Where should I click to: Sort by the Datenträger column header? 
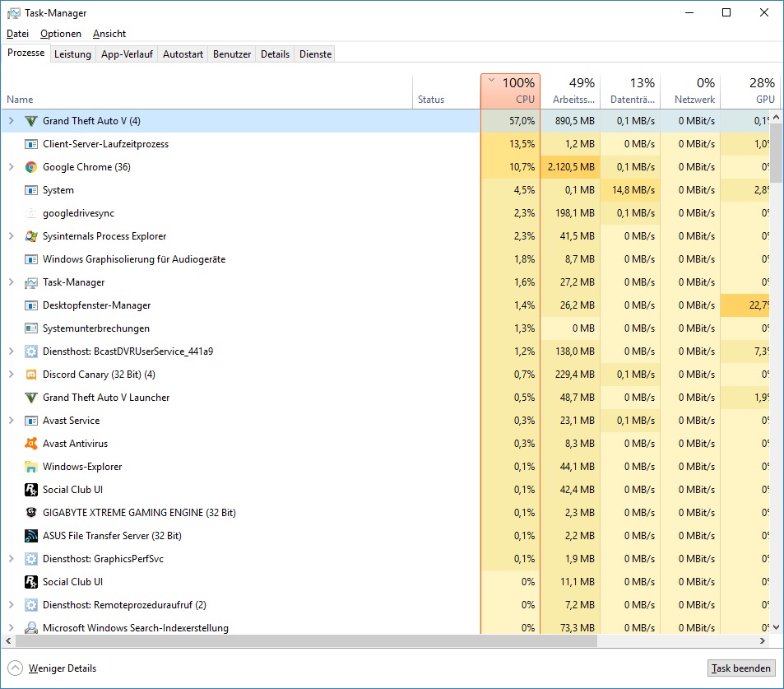point(630,91)
